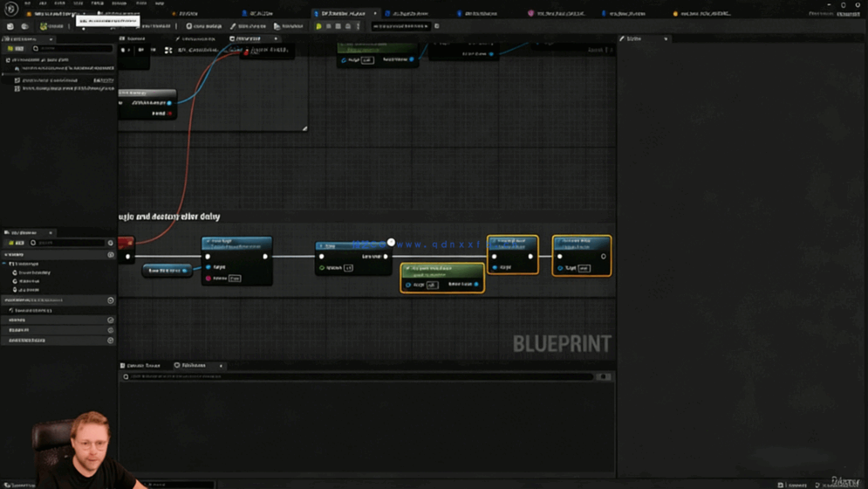Click the last node's blue Target pin

(560, 268)
